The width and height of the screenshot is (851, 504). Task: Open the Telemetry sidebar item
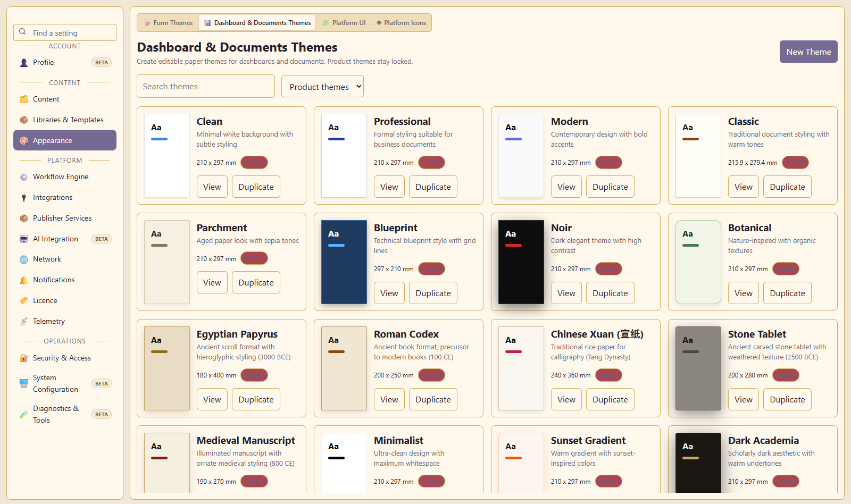65,322
